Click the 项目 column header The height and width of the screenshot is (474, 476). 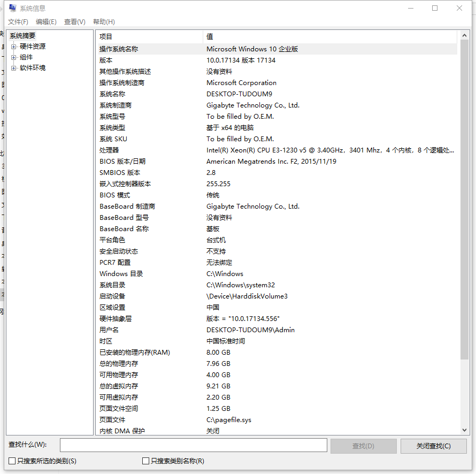[149, 37]
